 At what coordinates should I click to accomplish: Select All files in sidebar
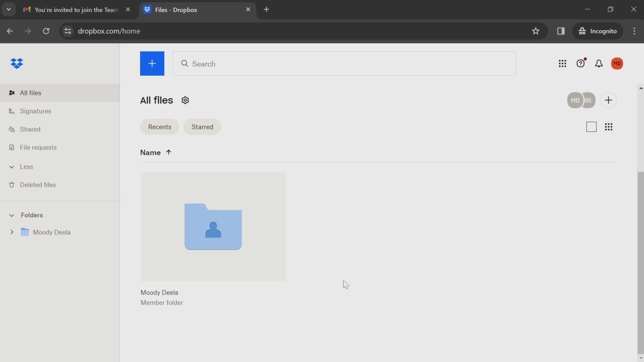pyautogui.click(x=60, y=93)
